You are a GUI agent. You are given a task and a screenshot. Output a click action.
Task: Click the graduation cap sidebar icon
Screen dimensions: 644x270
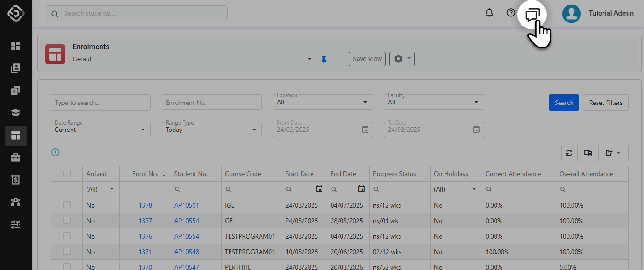[16, 113]
